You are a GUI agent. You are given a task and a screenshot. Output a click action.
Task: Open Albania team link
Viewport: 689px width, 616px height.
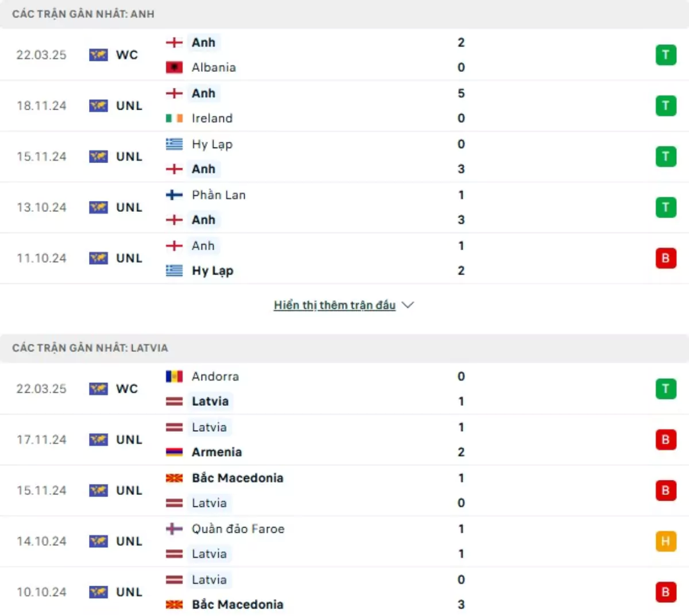[214, 68]
